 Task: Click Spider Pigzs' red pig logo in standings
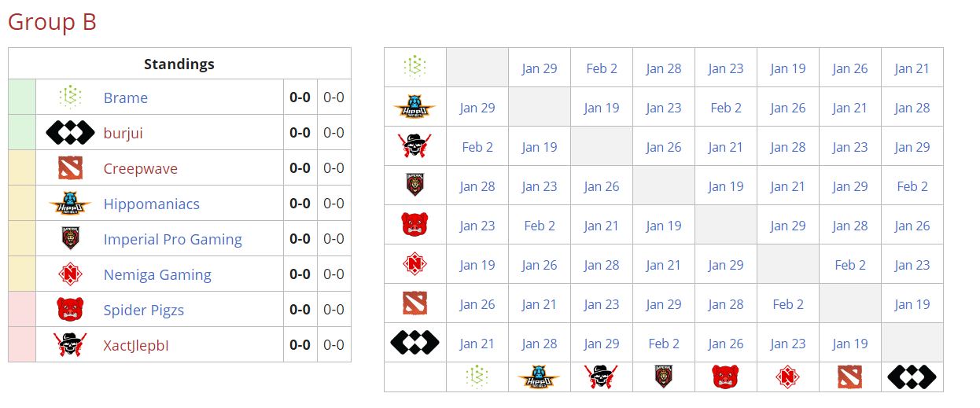point(70,310)
